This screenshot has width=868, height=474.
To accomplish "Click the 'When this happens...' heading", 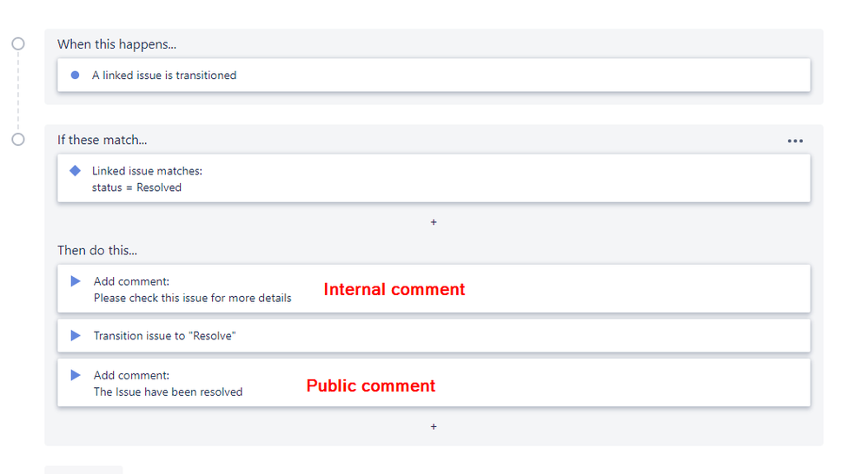I will 116,44.
